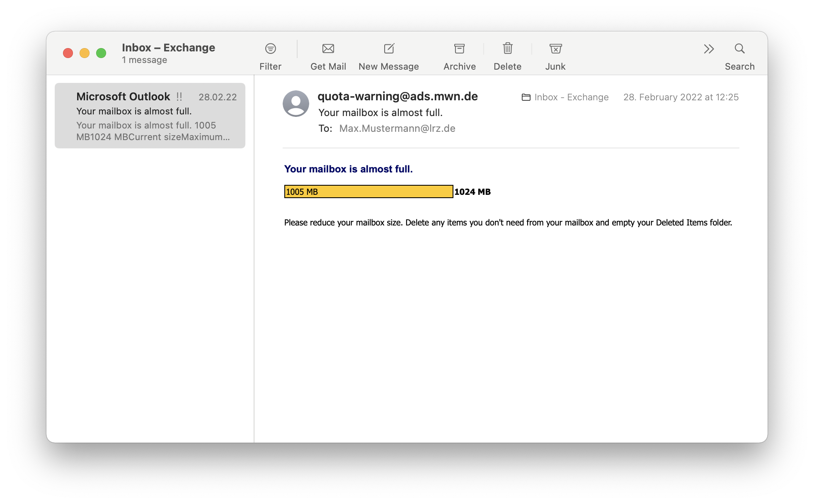This screenshot has height=504, width=814.
Task: Expand hidden toolbar items with the chevron
Action: click(709, 48)
